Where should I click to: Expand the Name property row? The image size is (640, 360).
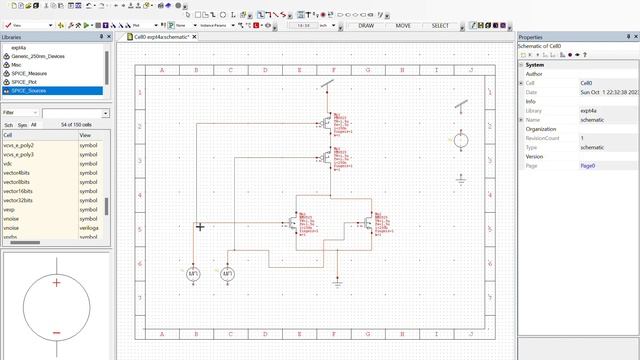[521, 120]
